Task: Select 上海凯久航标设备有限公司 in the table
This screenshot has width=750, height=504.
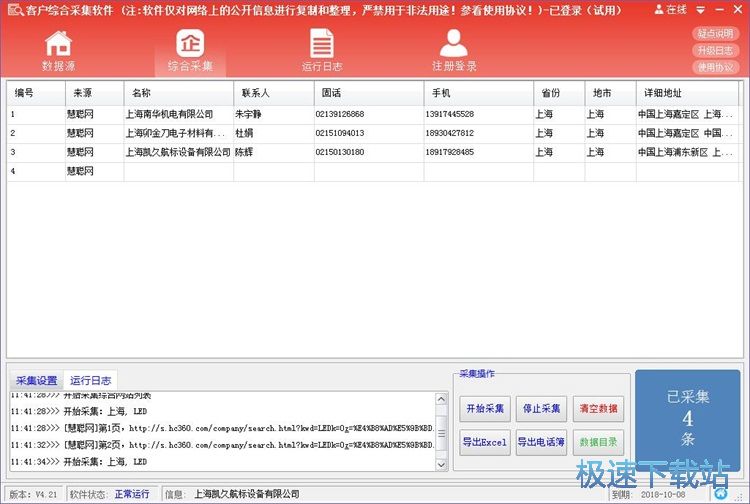Action: pyautogui.click(x=178, y=152)
